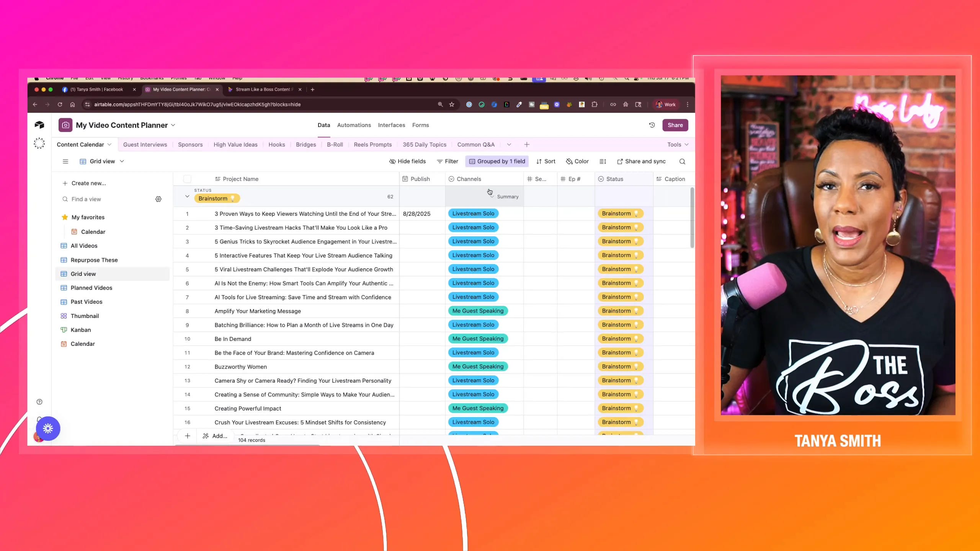Image resolution: width=980 pixels, height=551 pixels.
Task: Click the browser reload icon
Action: point(60,104)
